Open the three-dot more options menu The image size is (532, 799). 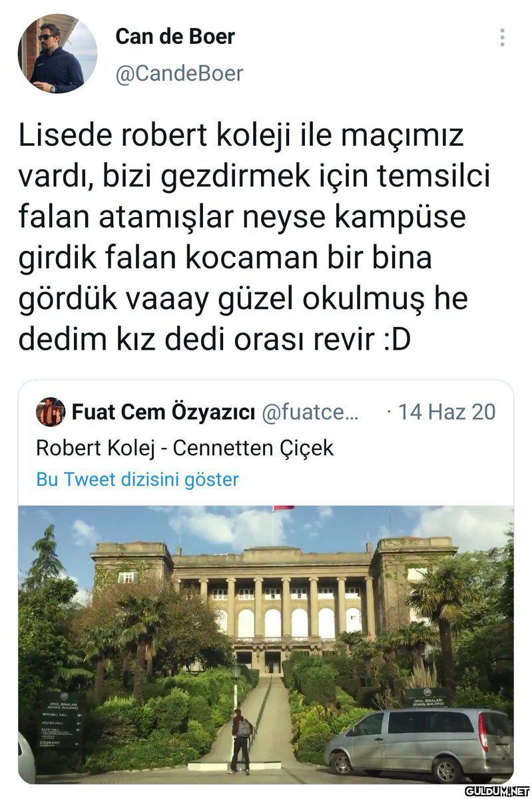502,37
